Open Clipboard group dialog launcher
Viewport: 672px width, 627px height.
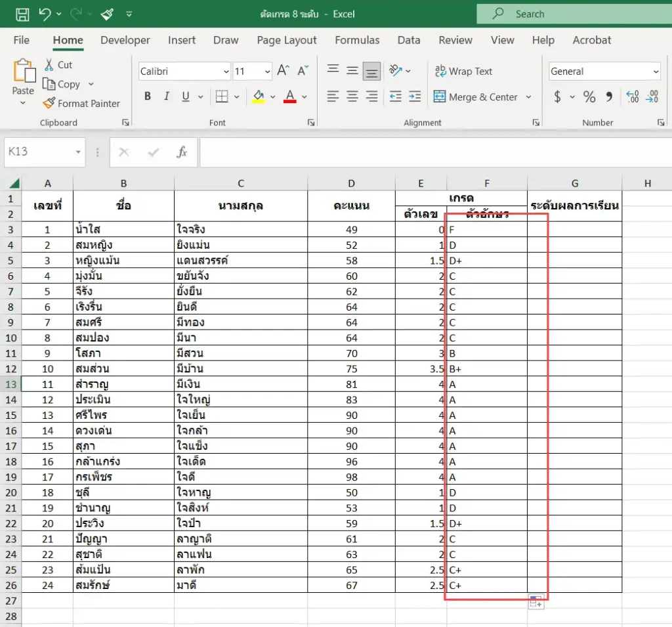tap(125, 123)
